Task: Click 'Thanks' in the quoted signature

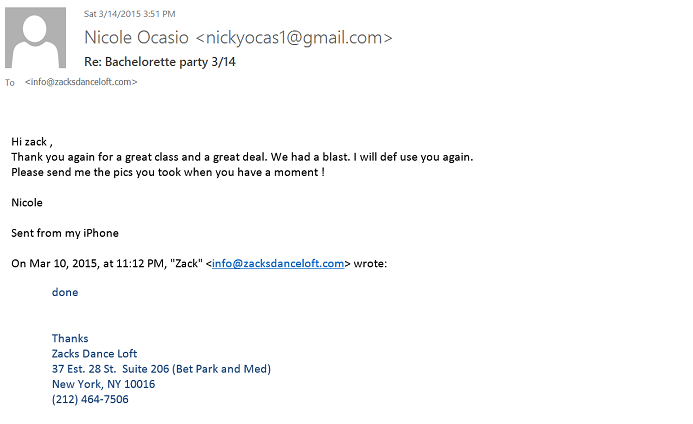Action: pos(70,338)
